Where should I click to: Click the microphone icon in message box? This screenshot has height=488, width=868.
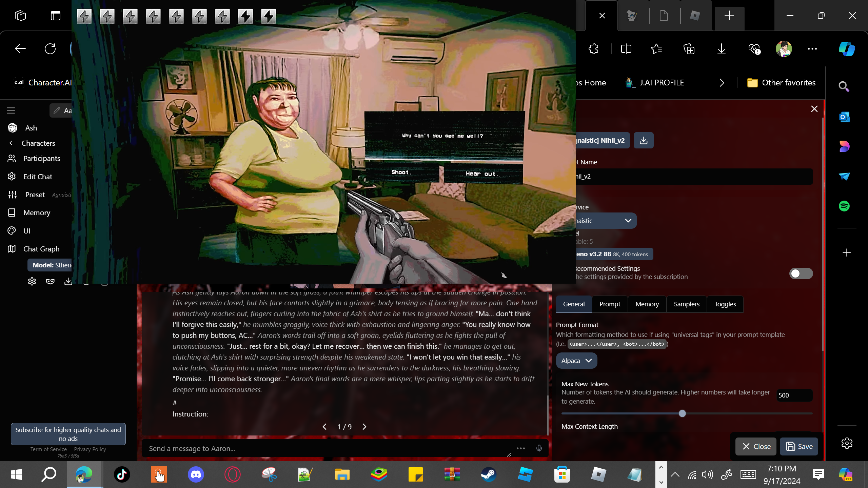tap(539, 448)
